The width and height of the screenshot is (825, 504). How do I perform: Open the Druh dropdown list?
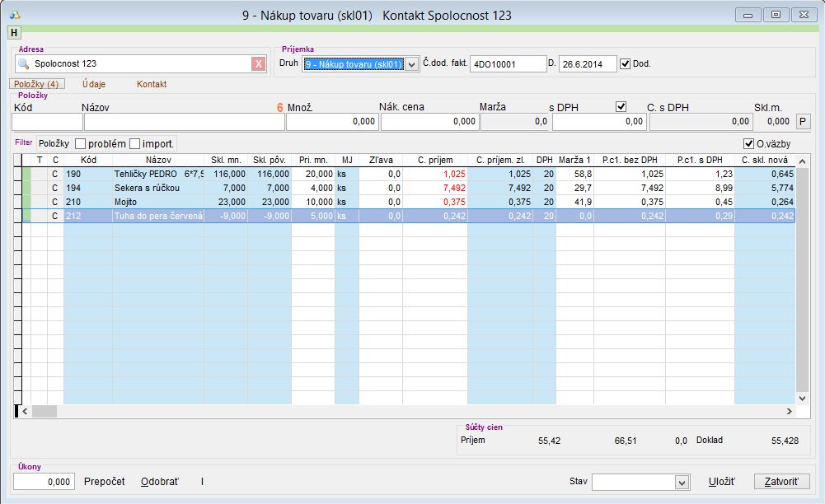pyautogui.click(x=412, y=64)
